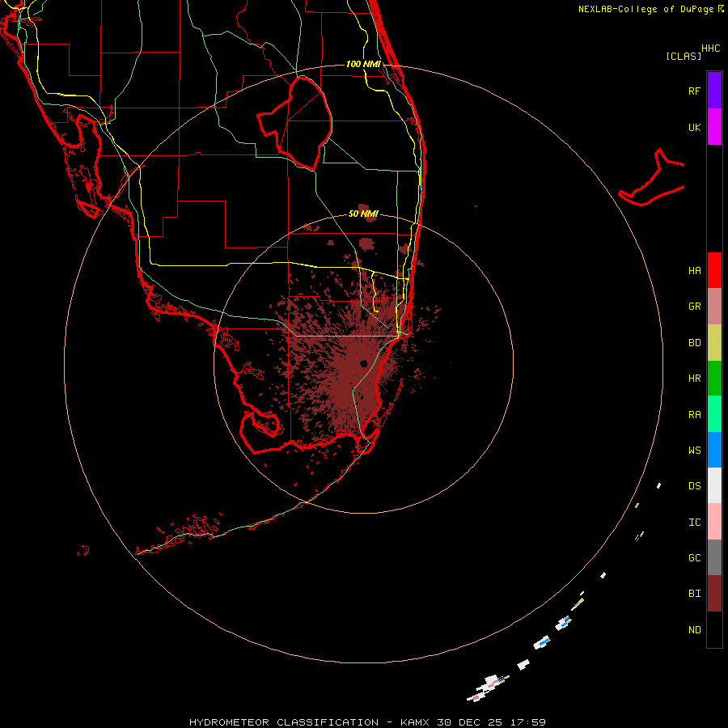Click the BD yellow legend swatch
This screenshot has height=728, width=728.
point(714,343)
